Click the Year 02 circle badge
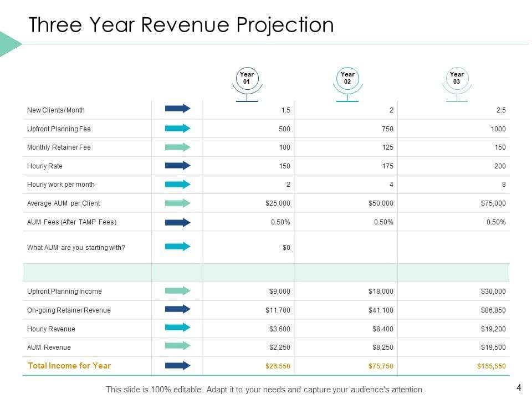532x399 pixels. point(347,78)
